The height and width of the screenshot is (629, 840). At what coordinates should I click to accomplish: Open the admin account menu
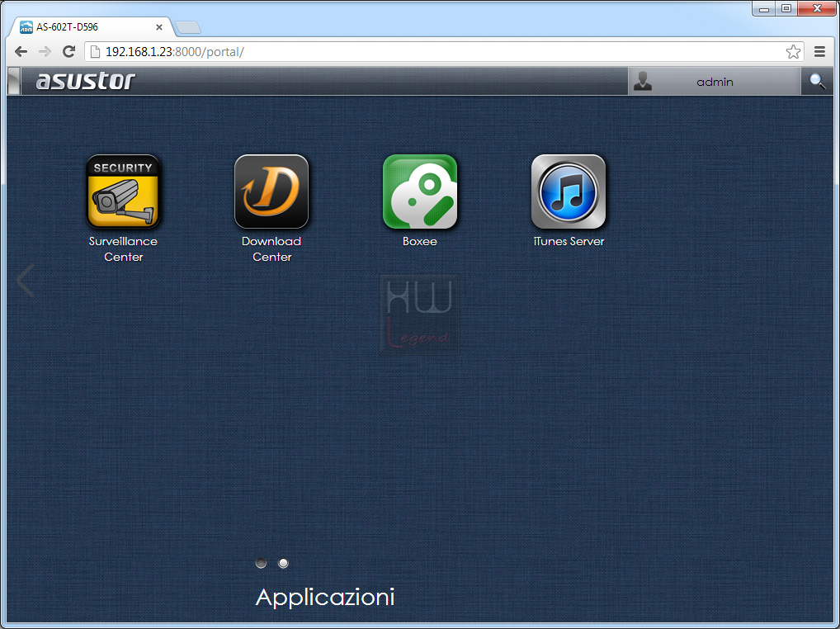[x=714, y=82]
